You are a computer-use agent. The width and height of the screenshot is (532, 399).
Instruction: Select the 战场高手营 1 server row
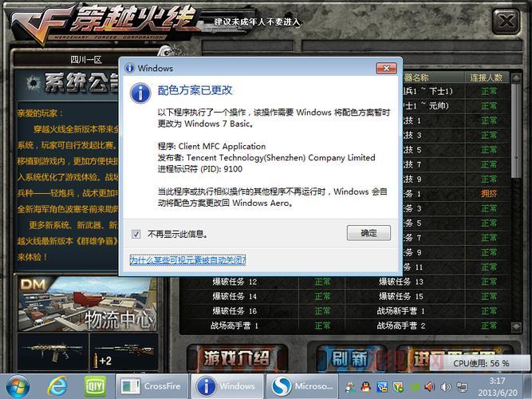coord(234,326)
